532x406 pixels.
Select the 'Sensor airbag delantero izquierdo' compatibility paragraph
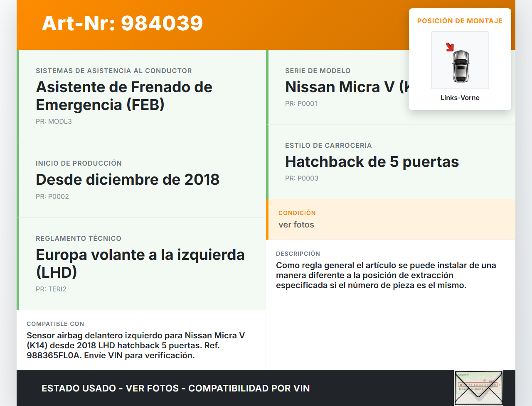(x=136, y=345)
